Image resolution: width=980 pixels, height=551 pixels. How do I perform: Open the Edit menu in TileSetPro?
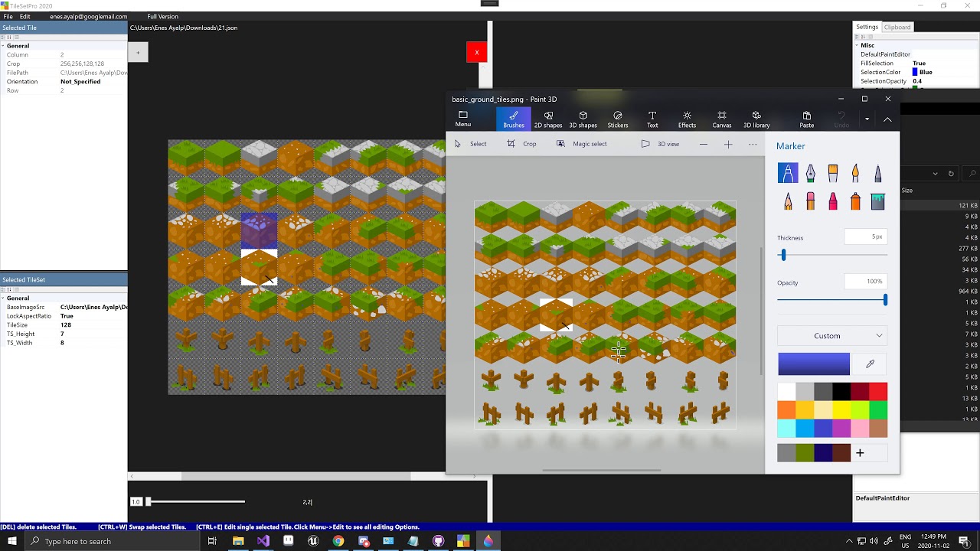coord(25,16)
